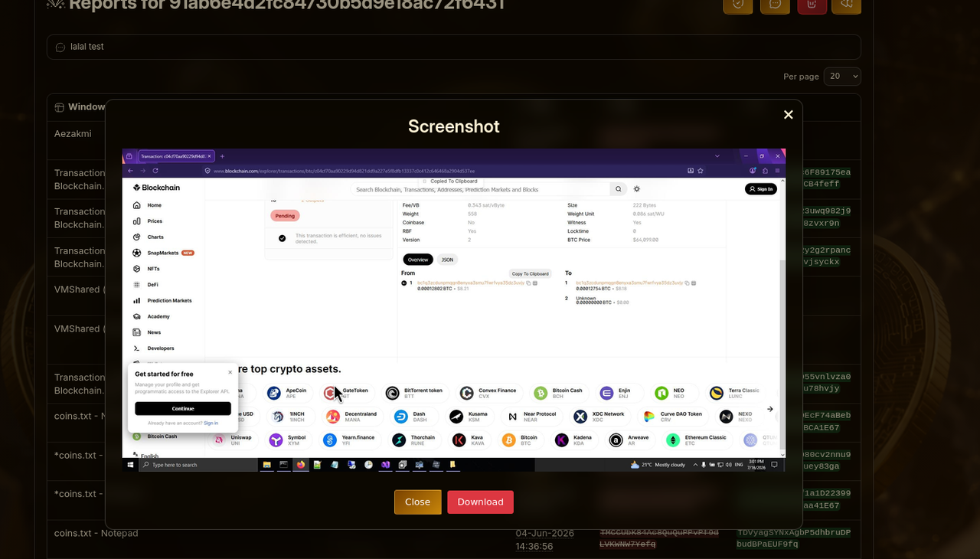980x559 pixels.
Task: Click the XDC Network asset icon
Action: point(580,417)
